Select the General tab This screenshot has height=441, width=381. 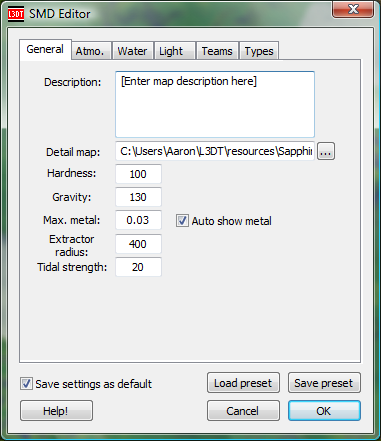[x=45, y=50]
